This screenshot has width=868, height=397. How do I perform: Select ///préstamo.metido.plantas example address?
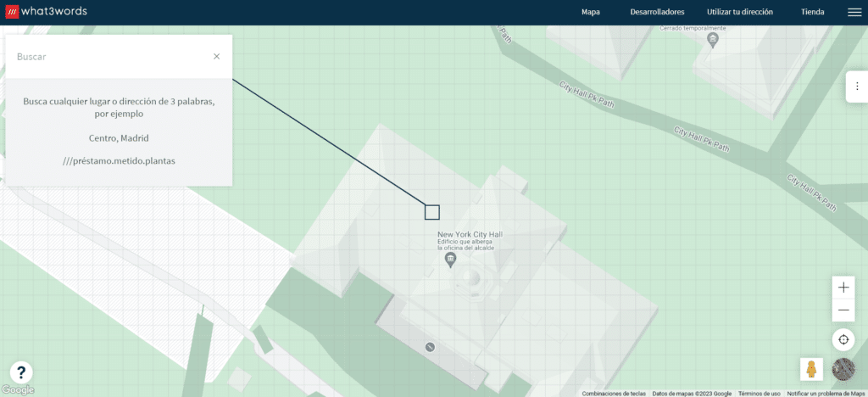click(119, 161)
